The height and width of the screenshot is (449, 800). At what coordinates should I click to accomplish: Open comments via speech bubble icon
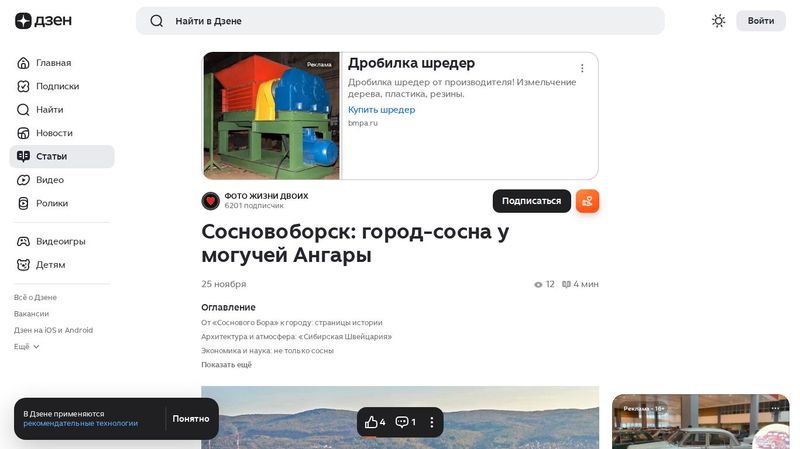(x=402, y=422)
